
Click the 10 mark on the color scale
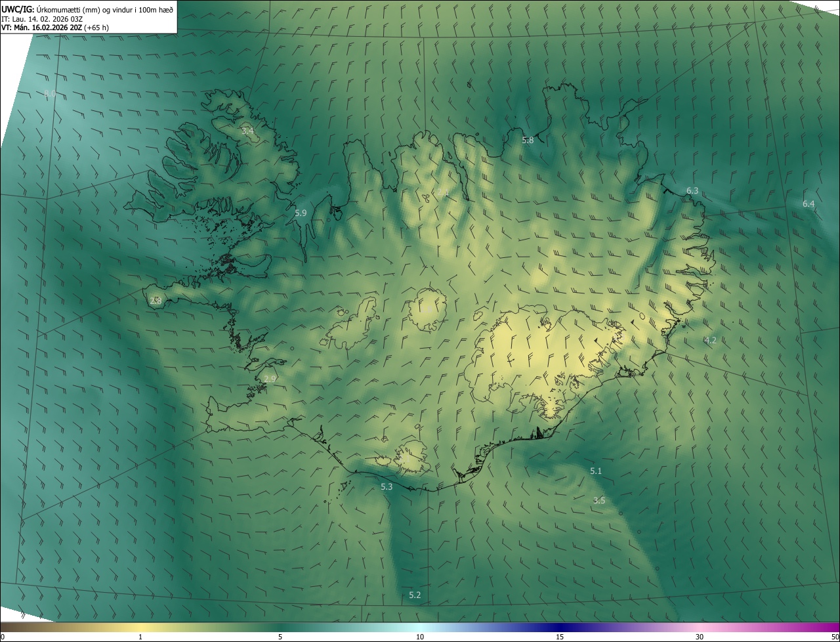(420, 637)
